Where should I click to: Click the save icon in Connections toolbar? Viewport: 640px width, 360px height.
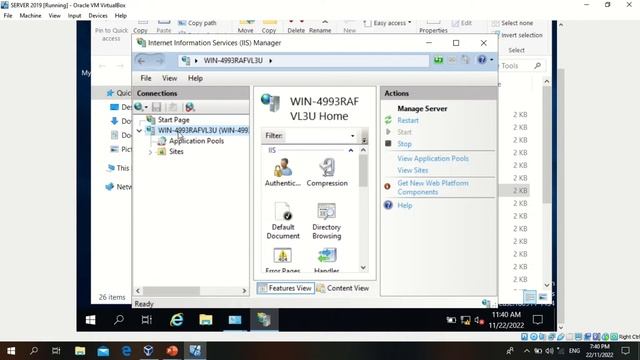pyautogui.click(x=156, y=107)
